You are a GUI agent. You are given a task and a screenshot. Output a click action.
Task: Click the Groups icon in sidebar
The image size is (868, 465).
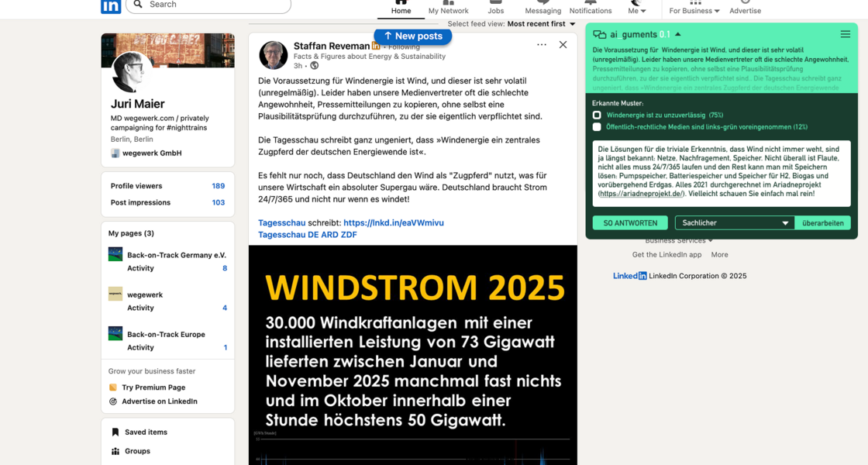tap(115, 451)
